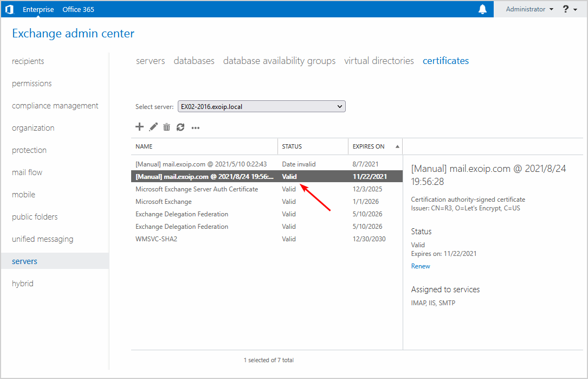
Task: Open the certificates tab
Action: (445, 61)
